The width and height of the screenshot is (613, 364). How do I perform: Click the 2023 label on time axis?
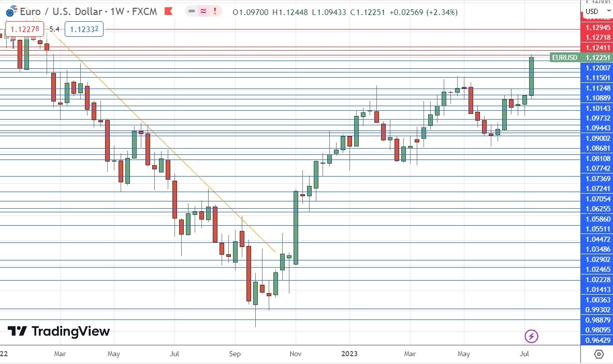349,355
